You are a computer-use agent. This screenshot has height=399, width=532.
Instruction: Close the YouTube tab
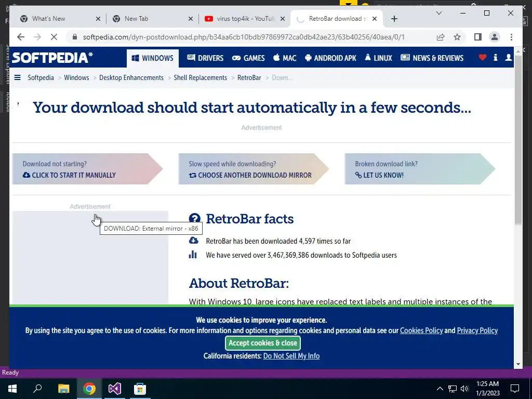[x=282, y=19]
